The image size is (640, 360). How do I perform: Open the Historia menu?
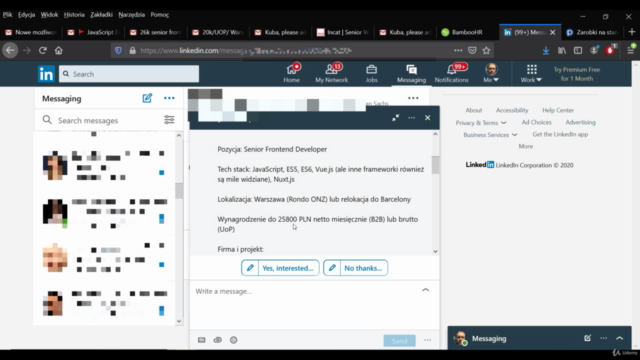pos(74,15)
